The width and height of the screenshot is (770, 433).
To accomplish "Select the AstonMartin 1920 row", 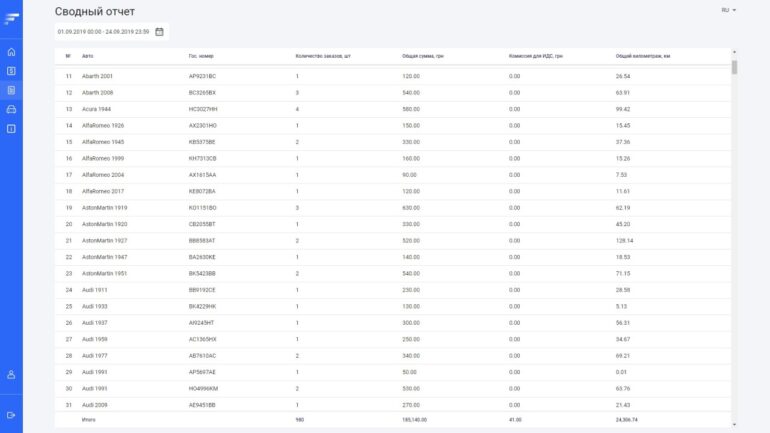I will point(393,224).
